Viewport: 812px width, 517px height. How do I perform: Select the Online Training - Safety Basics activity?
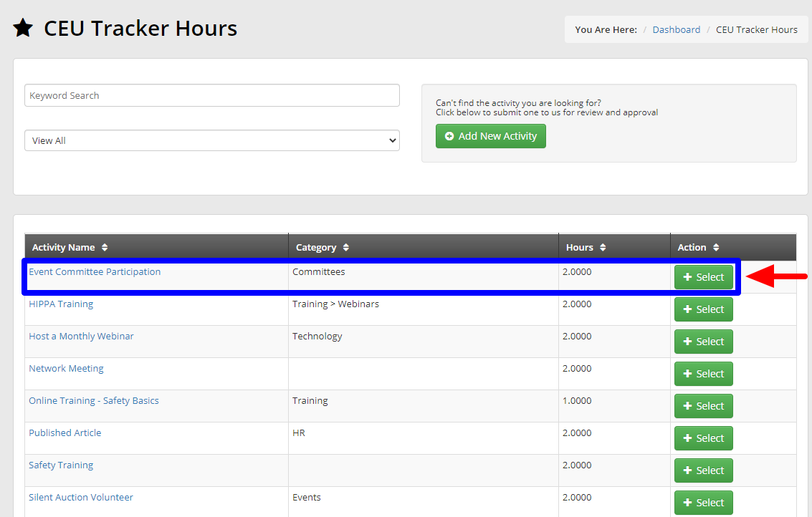coord(703,406)
